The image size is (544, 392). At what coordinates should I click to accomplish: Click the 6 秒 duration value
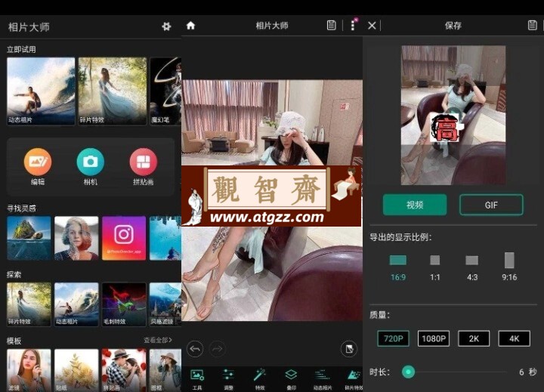point(527,372)
